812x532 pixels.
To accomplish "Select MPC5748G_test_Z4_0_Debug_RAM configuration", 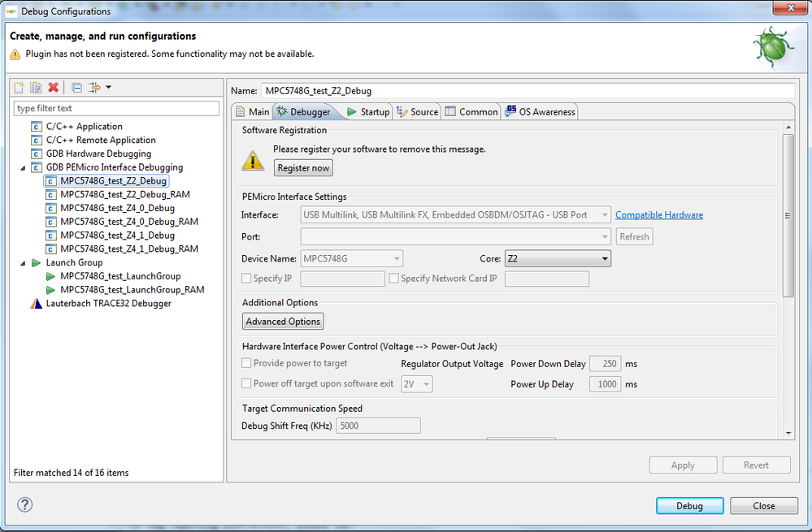I will point(129,222).
